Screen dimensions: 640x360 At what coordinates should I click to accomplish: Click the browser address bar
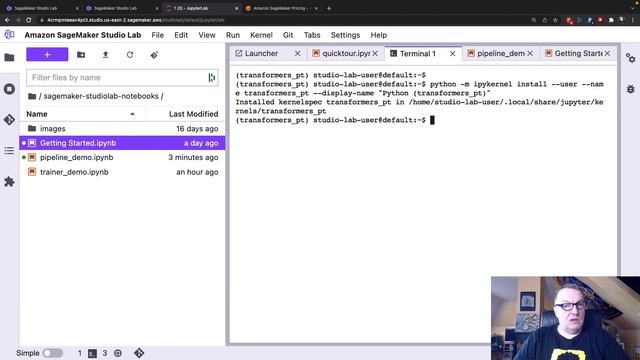pyautogui.click(x=282, y=20)
